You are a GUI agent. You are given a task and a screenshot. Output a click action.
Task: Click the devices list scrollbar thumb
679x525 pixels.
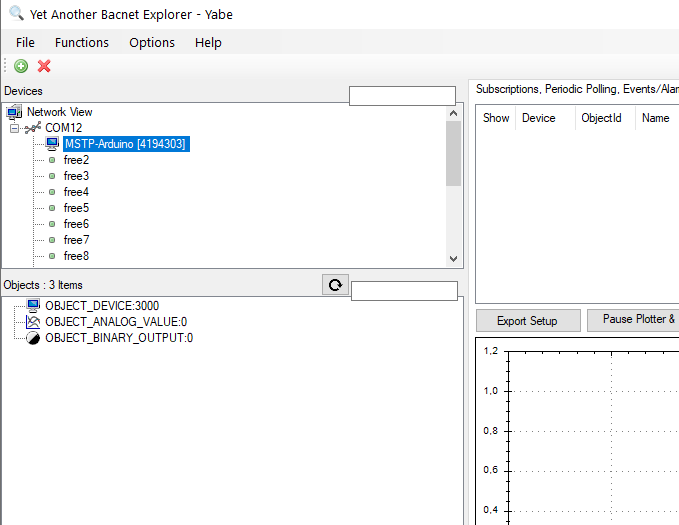453,153
